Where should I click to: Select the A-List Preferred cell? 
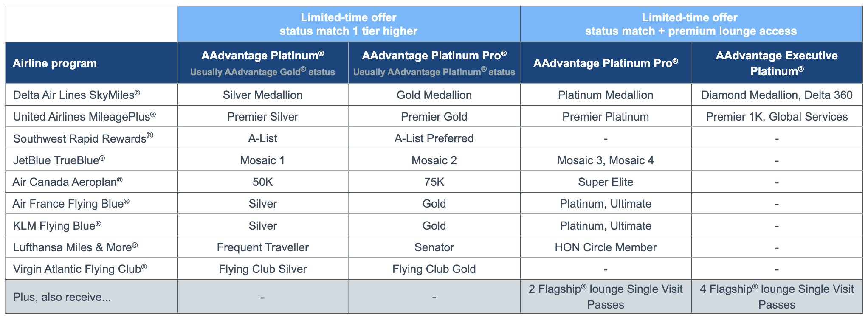tap(434, 138)
